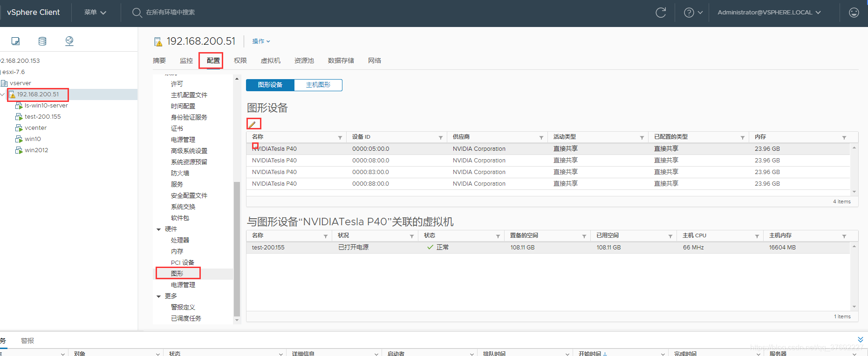The width and height of the screenshot is (868, 356).
Task: Collapse the 192.168.200.51 host tree node
Action: [3, 94]
